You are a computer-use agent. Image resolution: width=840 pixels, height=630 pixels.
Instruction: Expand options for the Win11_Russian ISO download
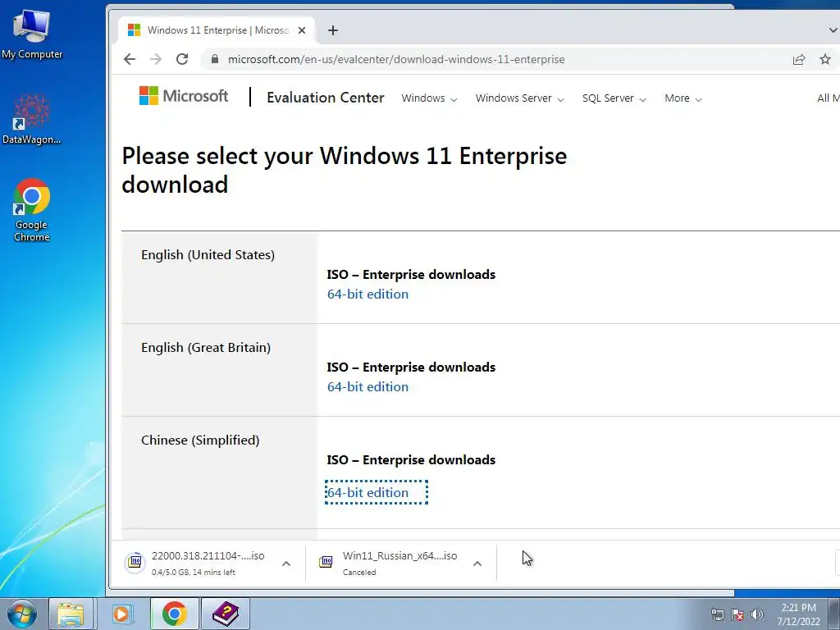[x=477, y=564]
